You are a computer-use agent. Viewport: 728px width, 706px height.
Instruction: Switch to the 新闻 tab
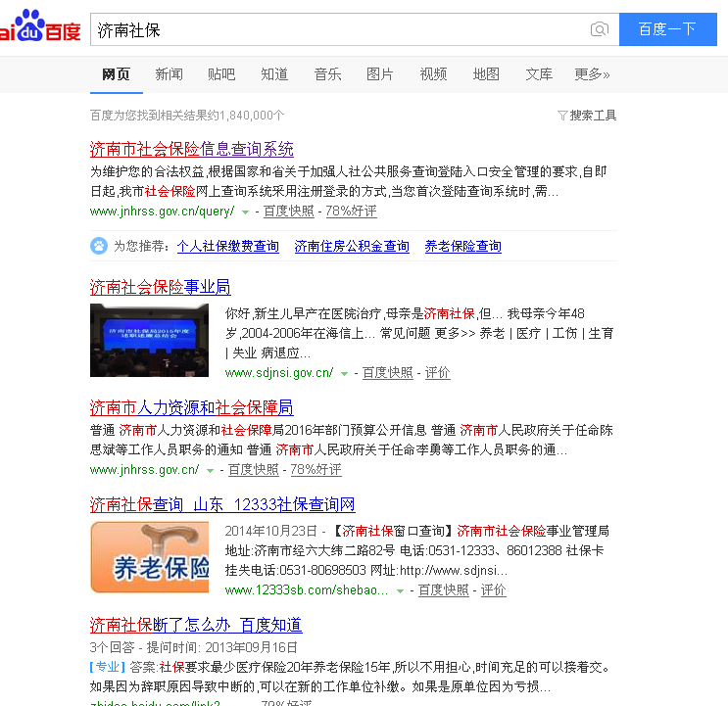point(169,74)
